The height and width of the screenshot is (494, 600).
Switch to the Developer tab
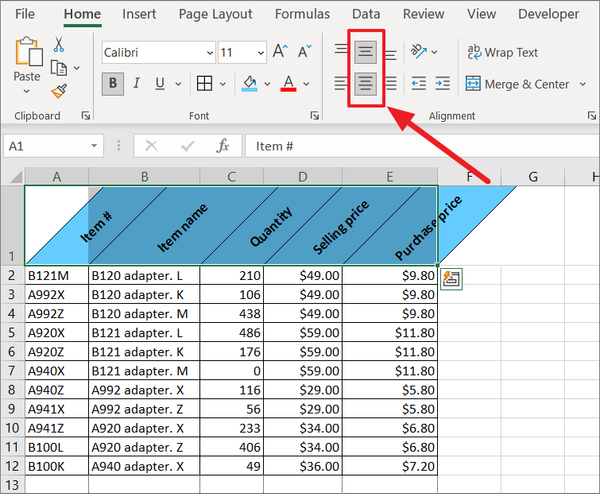(x=548, y=14)
